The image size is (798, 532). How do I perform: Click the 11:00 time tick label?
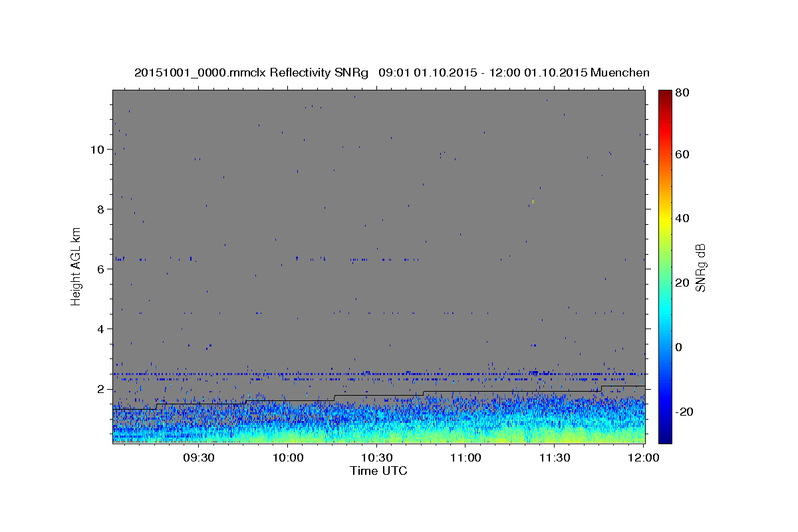coord(465,458)
